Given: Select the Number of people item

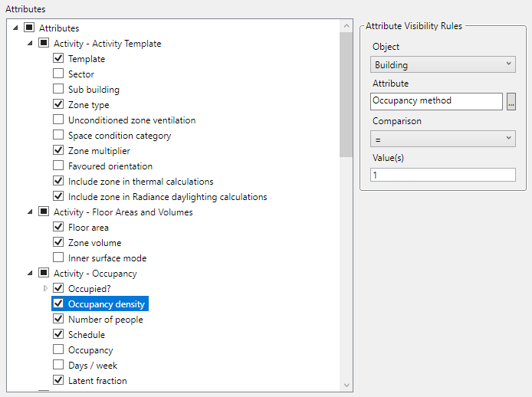Looking at the screenshot, I should tap(105, 320).
